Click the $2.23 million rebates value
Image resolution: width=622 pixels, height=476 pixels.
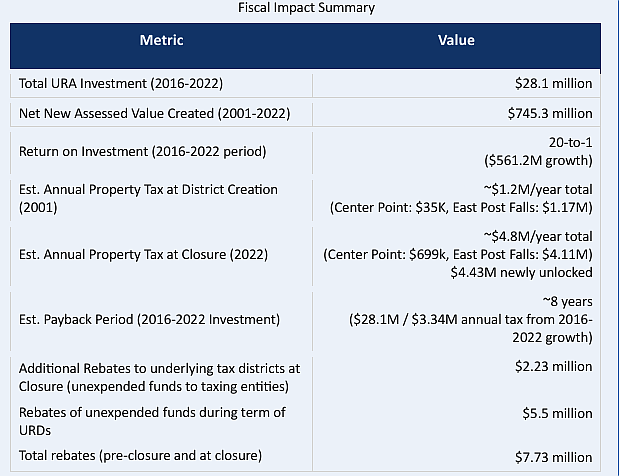[x=553, y=367]
